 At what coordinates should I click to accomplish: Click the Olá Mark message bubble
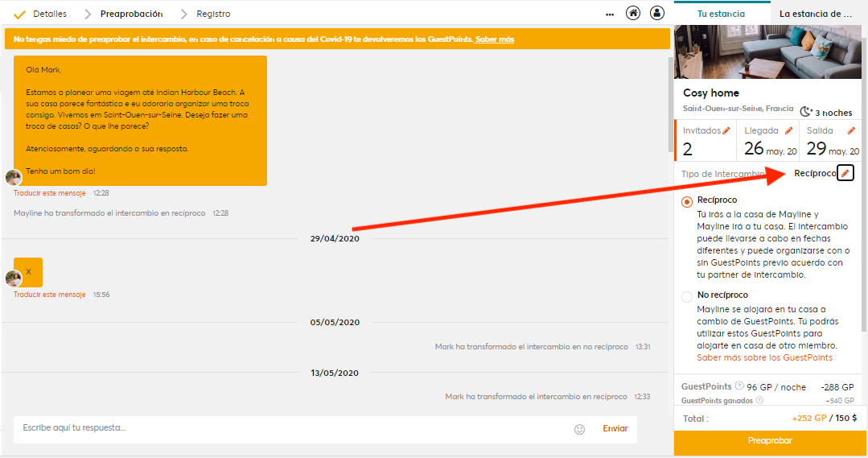tap(140, 121)
